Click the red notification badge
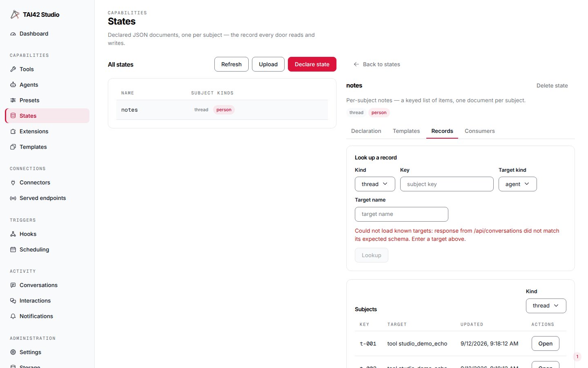588x368 pixels. click(x=577, y=357)
